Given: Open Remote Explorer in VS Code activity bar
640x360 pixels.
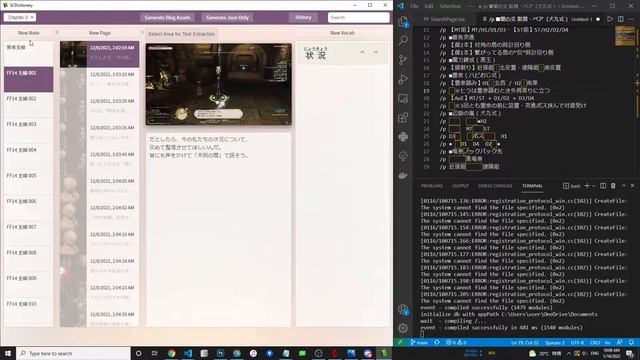Looking at the screenshot, I should [x=403, y=98].
